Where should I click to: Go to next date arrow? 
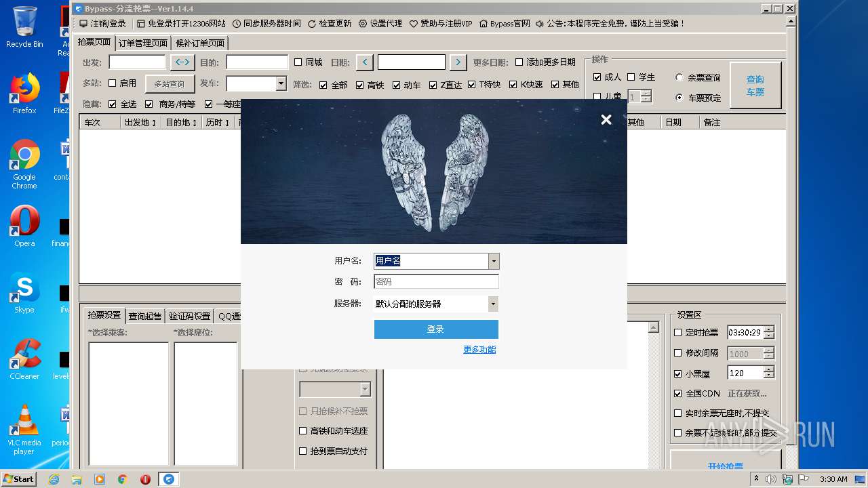(x=458, y=62)
